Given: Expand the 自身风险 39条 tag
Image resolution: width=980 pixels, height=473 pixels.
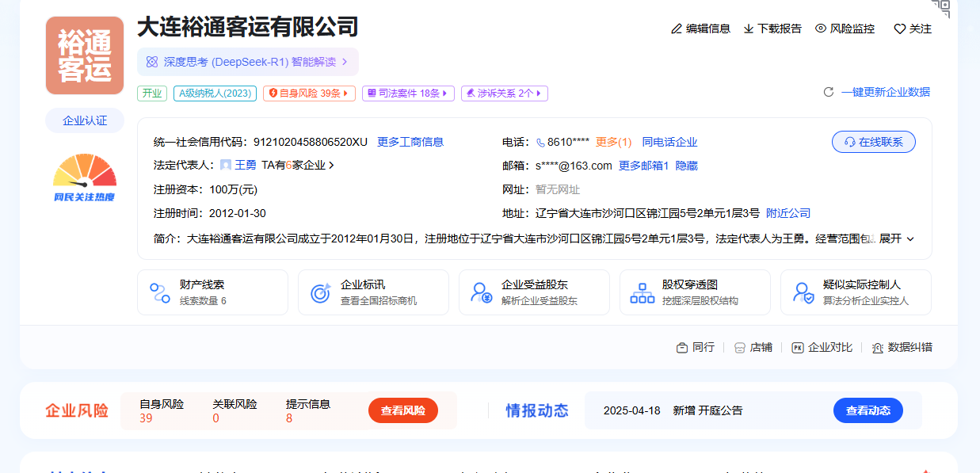Looking at the screenshot, I should click(310, 93).
